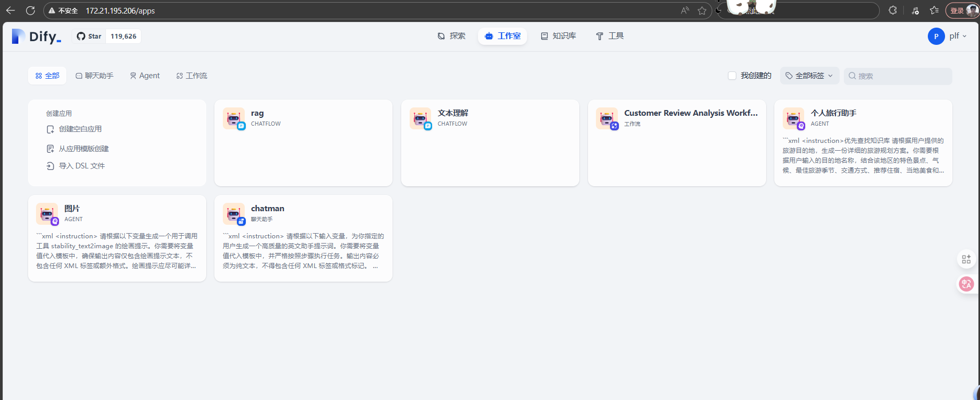Click the rag app robot icon
Viewport: 980px width, 400px height.
233,118
